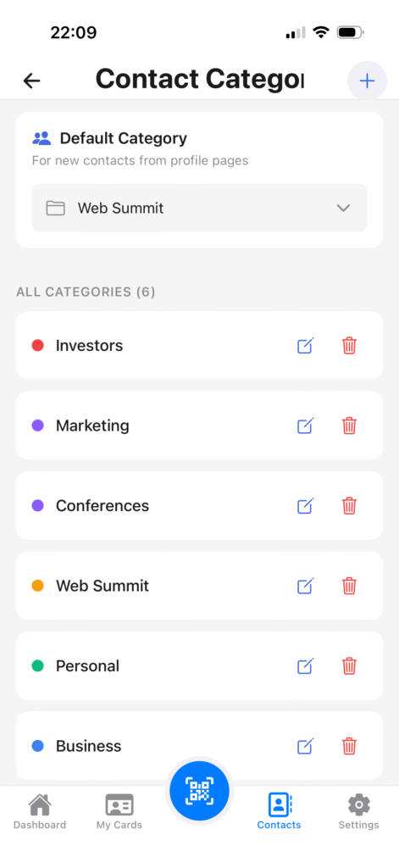Open the Default Category dropdown

[199, 209]
